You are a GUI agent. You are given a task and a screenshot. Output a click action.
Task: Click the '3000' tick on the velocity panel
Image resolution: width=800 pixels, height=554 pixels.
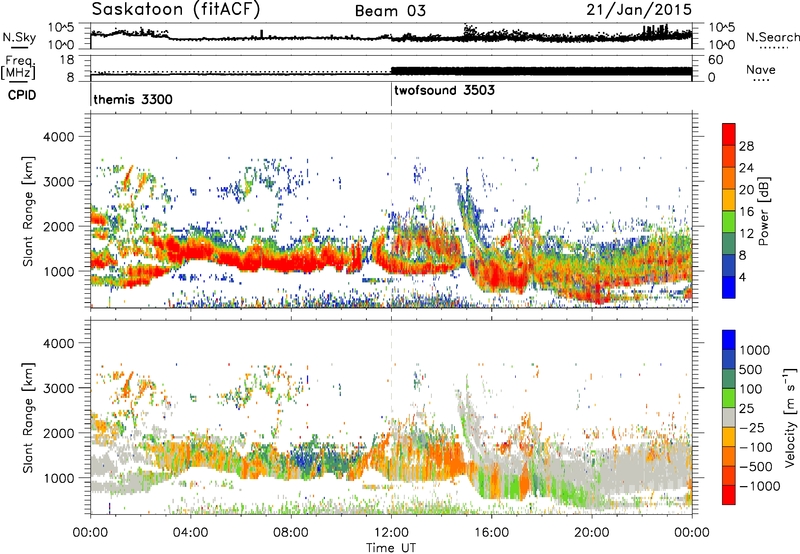pyautogui.click(x=59, y=388)
